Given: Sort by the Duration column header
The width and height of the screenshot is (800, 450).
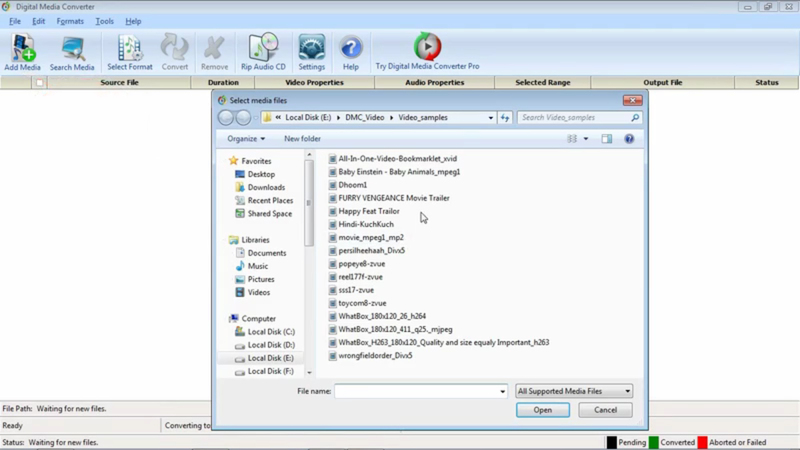Looking at the screenshot, I should 223,83.
